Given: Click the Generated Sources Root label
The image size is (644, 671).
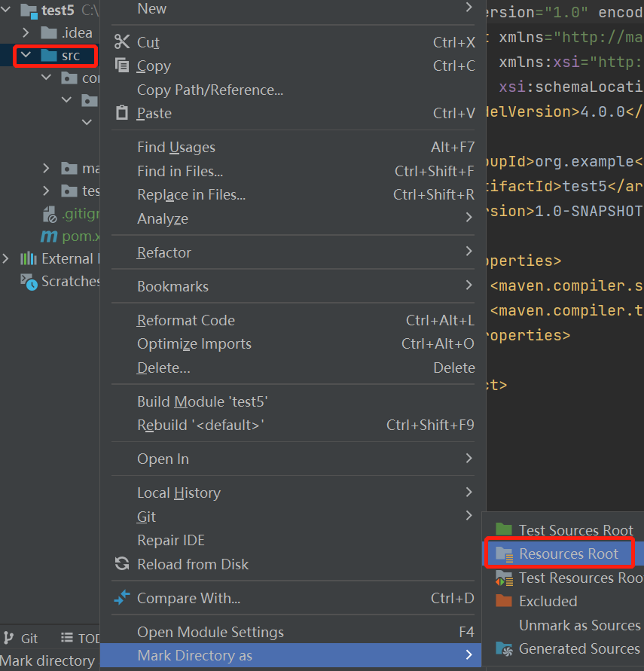Looking at the screenshot, I should 581,648.
